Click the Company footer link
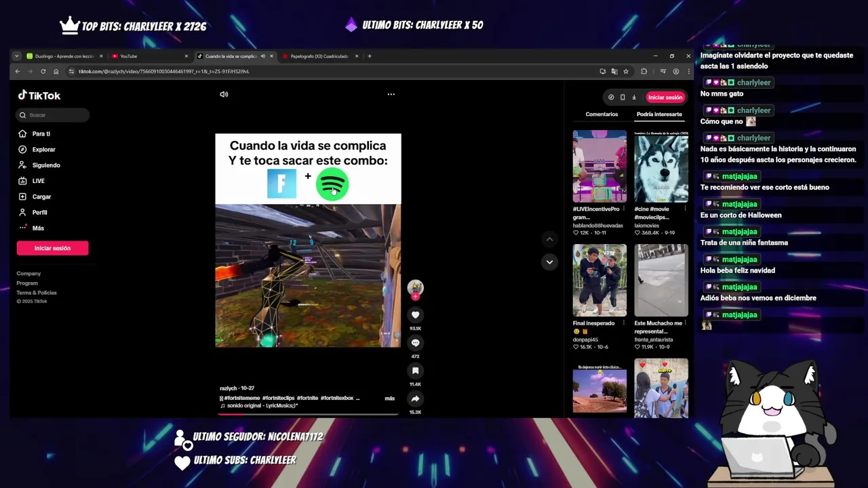The height and width of the screenshot is (488, 868). pos(28,274)
